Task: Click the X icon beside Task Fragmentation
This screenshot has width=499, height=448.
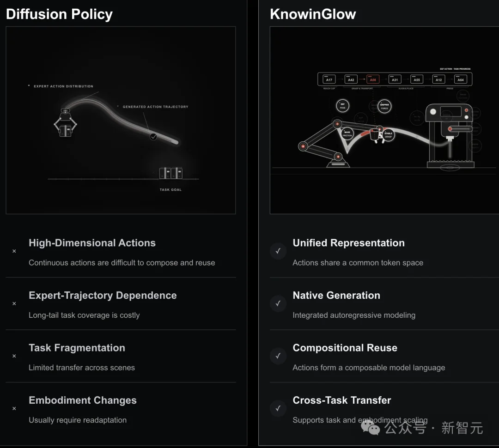Action: pyautogui.click(x=14, y=356)
